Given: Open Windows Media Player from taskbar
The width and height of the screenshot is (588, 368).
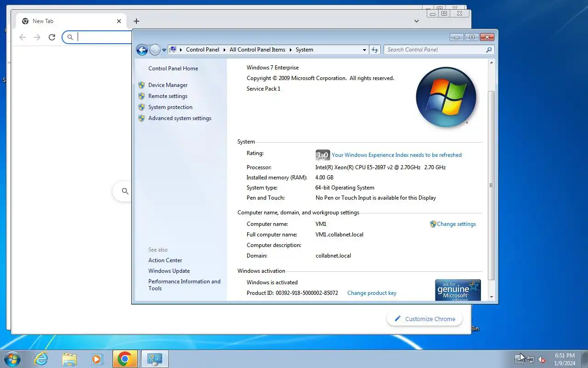Looking at the screenshot, I should pos(97,359).
